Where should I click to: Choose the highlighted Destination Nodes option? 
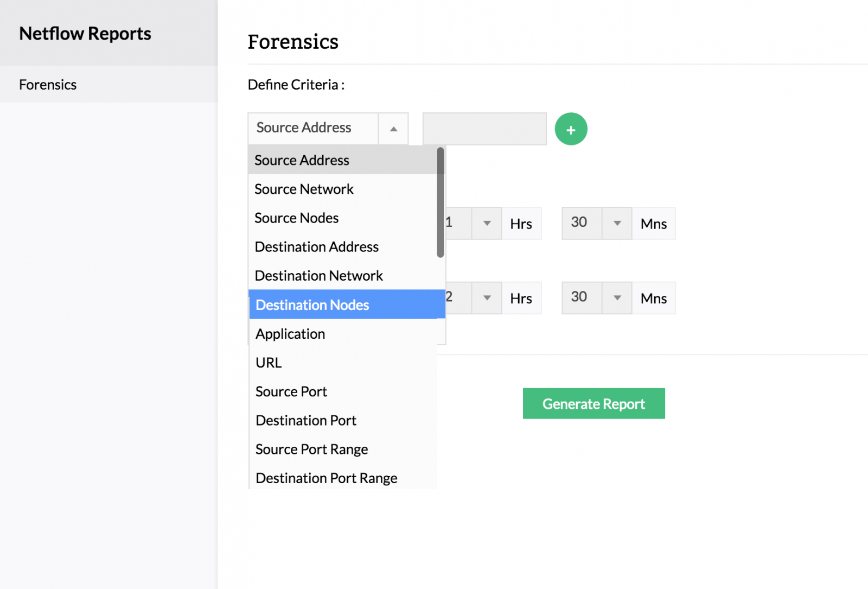(x=312, y=305)
